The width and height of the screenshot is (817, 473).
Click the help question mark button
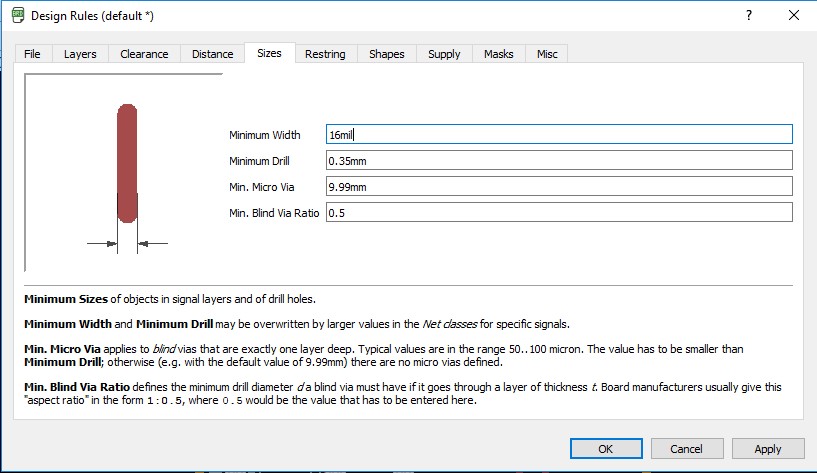click(x=749, y=15)
